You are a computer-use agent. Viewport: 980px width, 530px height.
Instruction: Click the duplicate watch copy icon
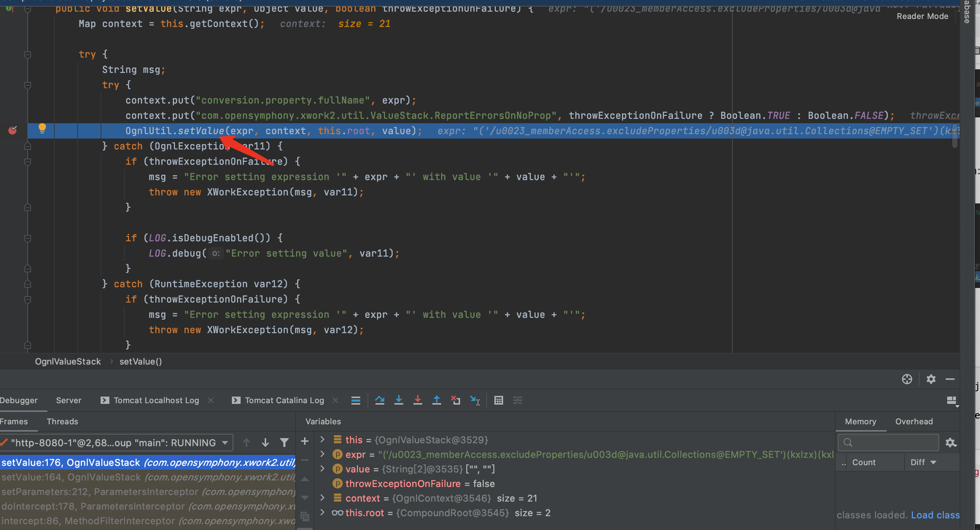[x=305, y=516]
